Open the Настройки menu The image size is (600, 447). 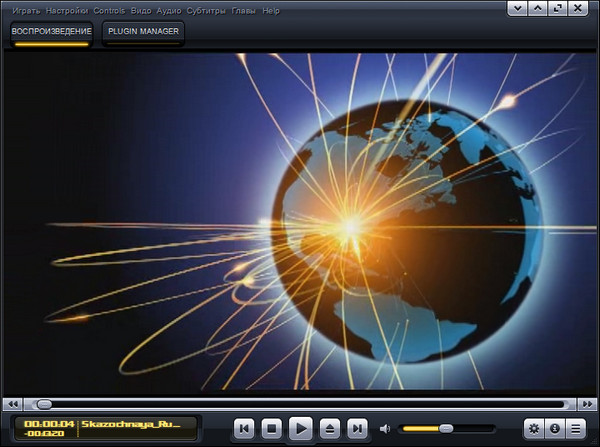pos(67,10)
